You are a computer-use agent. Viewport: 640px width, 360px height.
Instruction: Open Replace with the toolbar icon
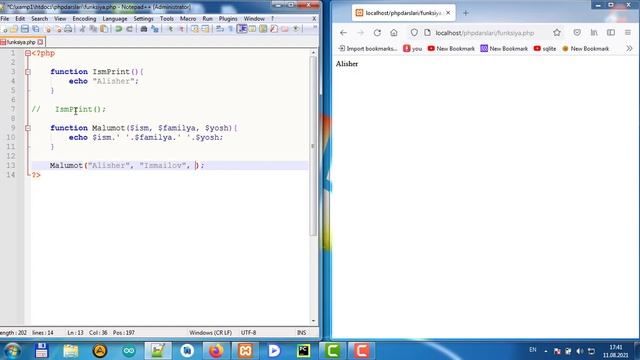coord(155,29)
